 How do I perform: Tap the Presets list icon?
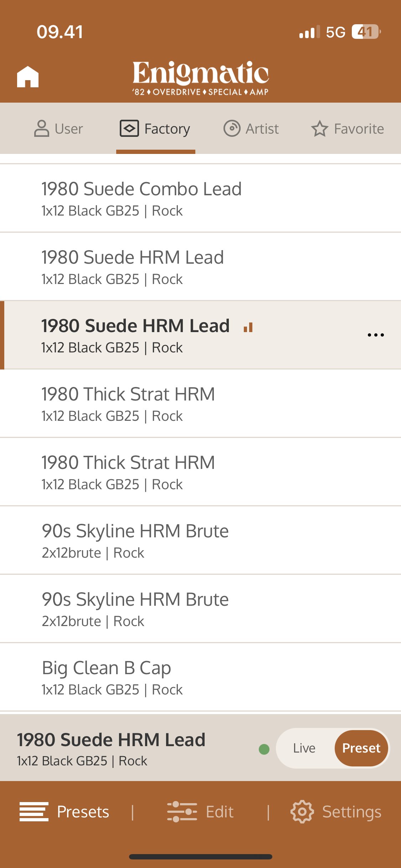34,812
